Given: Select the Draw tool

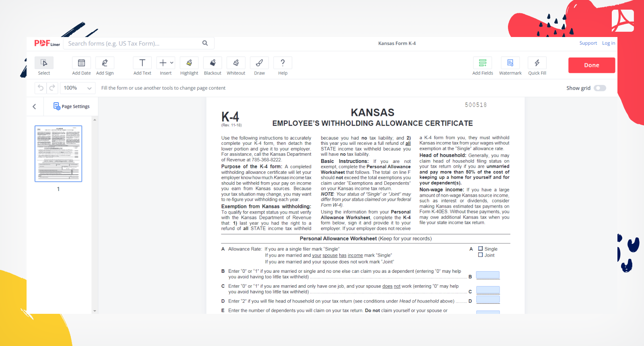Looking at the screenshot, I should pos(259,63).
